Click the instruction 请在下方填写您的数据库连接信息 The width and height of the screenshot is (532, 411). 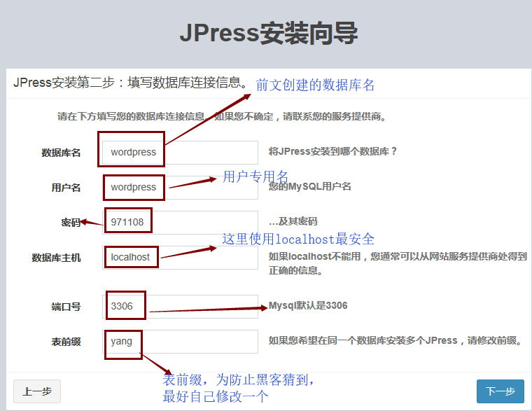click(222, 116)
